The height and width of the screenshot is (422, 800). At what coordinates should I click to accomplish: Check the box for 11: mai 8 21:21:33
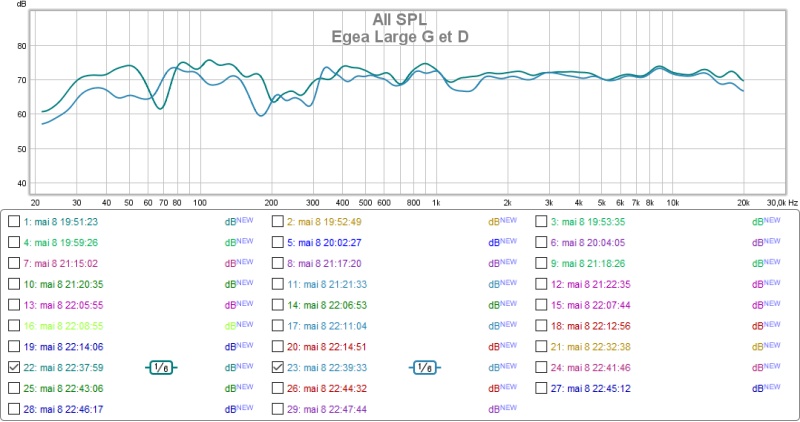(x=278, y=284)
